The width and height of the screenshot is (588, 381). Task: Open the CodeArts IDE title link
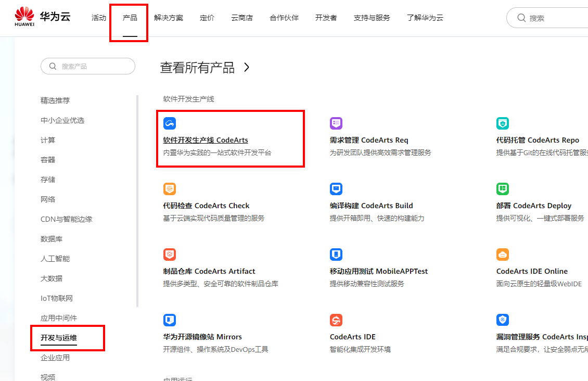pyautogui.click(x=352, y=337)
